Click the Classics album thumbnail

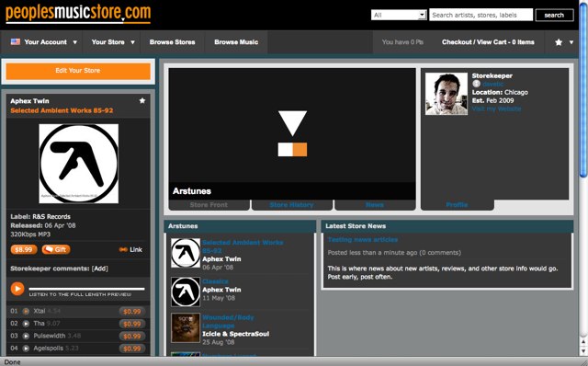186,292
